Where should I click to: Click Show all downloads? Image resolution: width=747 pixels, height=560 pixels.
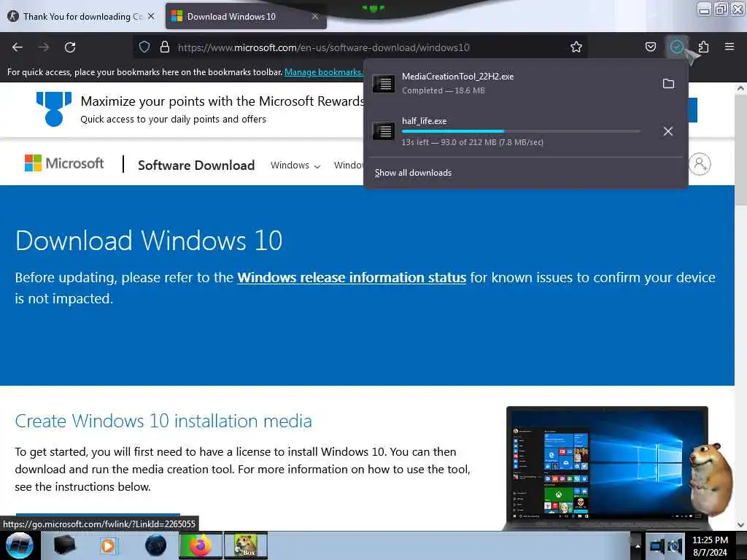413,173
